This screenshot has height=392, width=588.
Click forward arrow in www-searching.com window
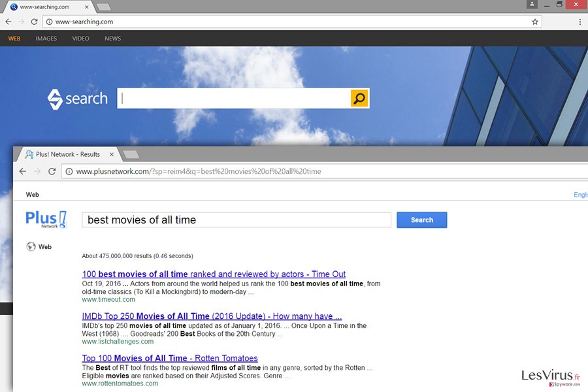22,22
